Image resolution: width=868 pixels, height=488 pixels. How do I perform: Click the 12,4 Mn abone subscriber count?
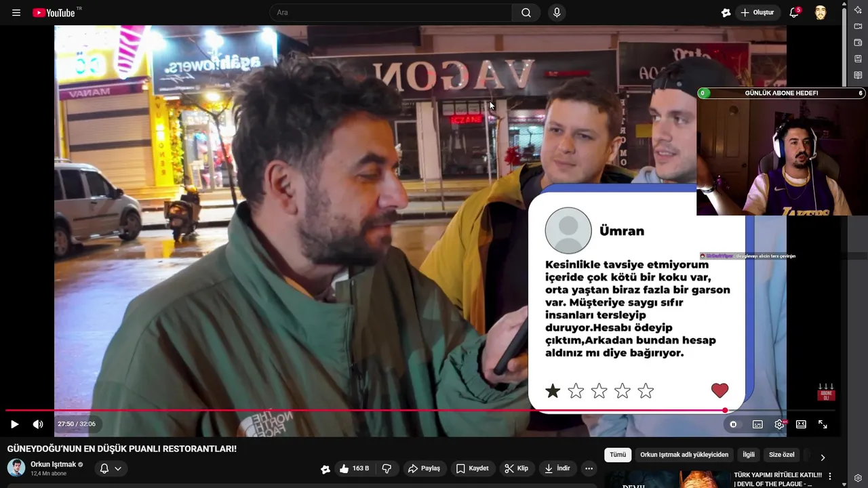coord(48,474)
